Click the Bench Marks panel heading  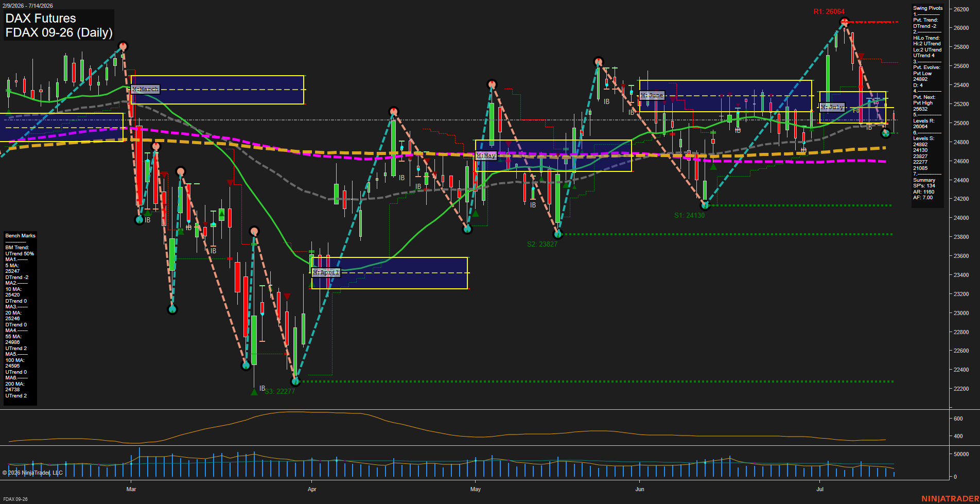click(21, 236)
